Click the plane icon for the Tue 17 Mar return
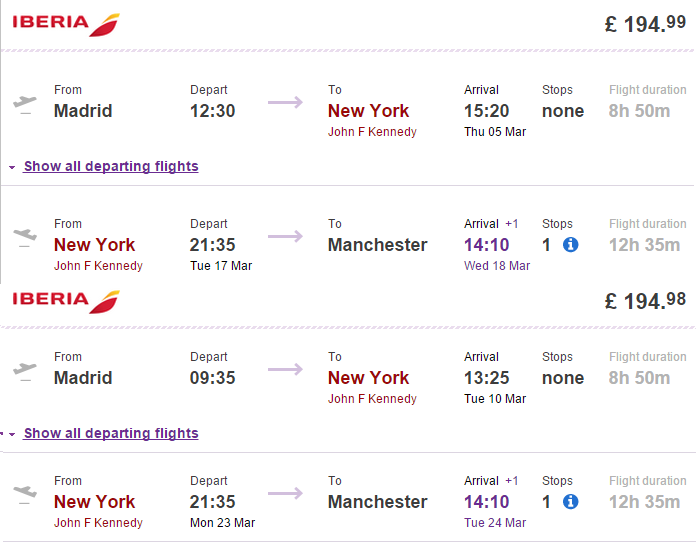This screenshot has width=699, height=551. [25, 237]
